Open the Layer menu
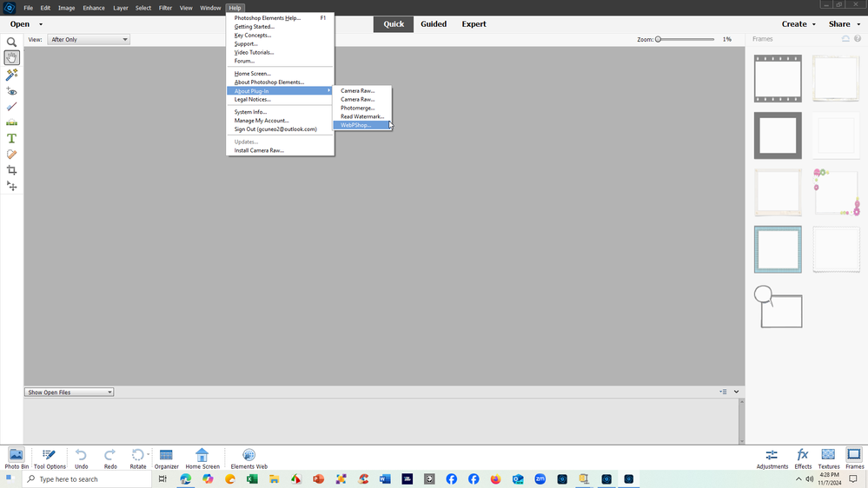The height and width of the screenshot is (488, 868). click(x=121, y=8)
